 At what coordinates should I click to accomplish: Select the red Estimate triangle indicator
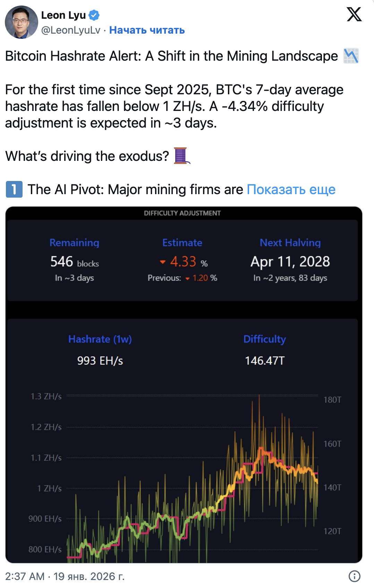click(x=162, y=262)
